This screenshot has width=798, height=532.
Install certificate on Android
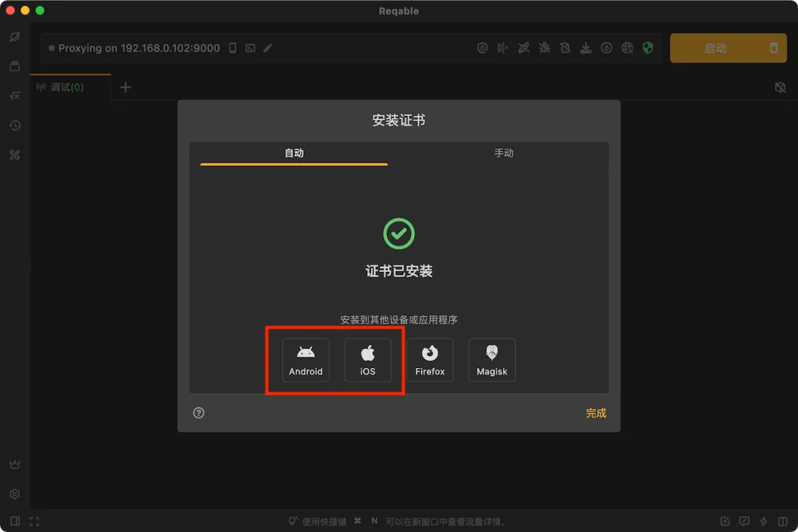coord(305,360)
